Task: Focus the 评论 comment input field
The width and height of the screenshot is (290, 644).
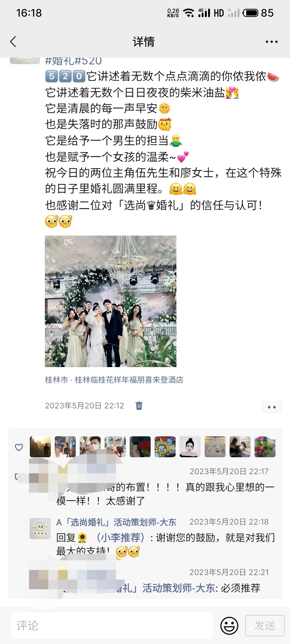Action: tap(112, 625)
